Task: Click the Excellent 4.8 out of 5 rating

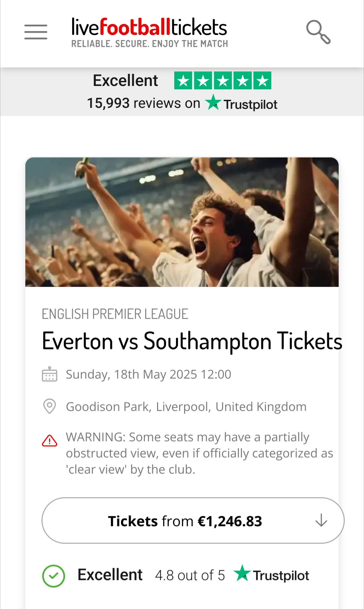Action: (x=151, y=575)
